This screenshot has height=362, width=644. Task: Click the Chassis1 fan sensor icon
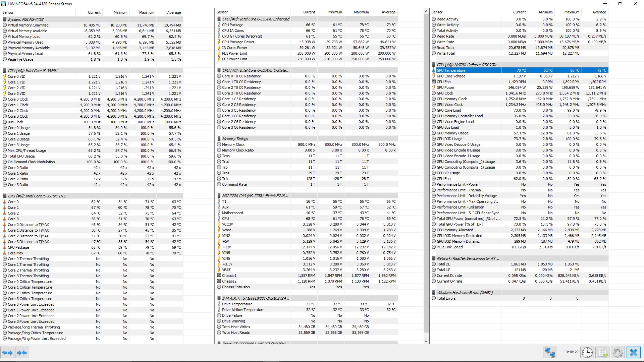pos(219,276)
